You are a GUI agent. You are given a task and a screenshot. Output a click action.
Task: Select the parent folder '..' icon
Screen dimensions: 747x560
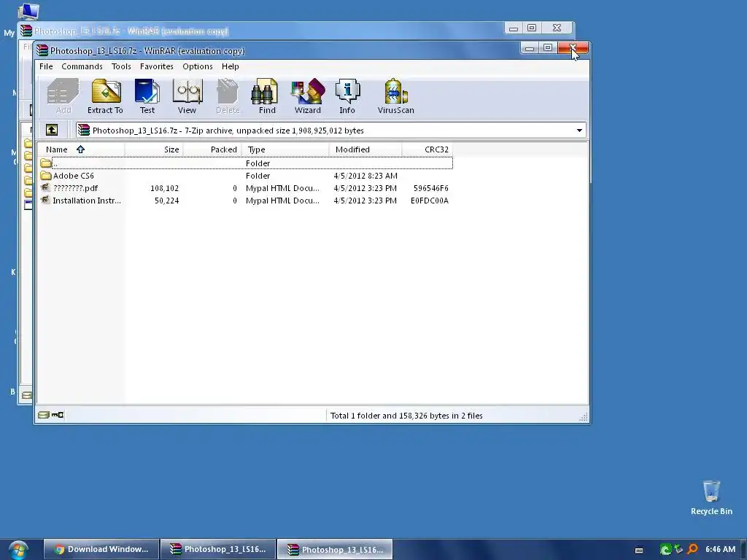click(x=46, y=163)
